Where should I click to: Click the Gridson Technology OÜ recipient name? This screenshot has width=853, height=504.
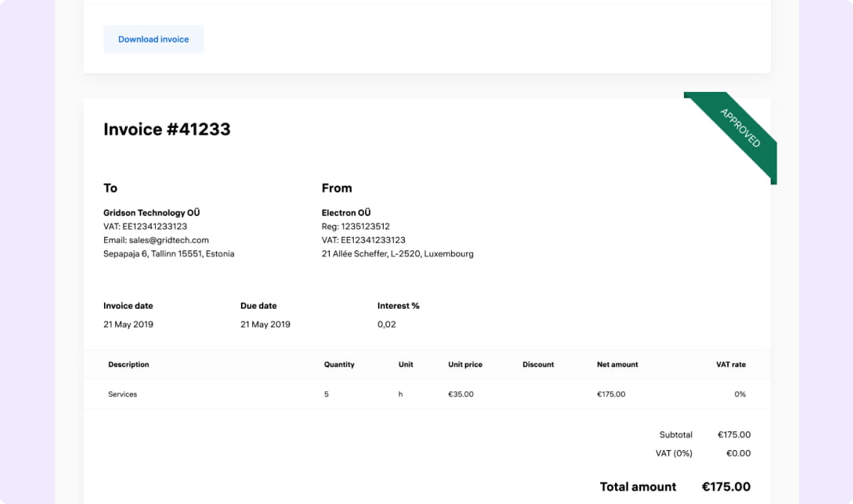tap(151, 213)
